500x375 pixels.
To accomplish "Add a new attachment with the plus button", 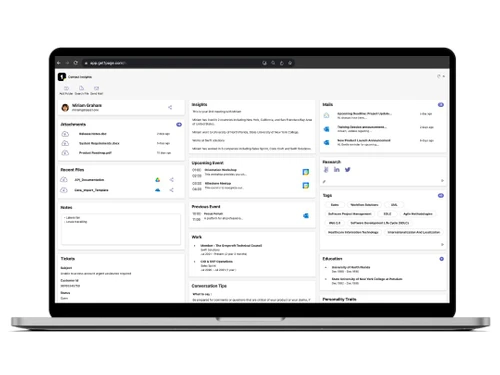I will (x=179, y=124).
